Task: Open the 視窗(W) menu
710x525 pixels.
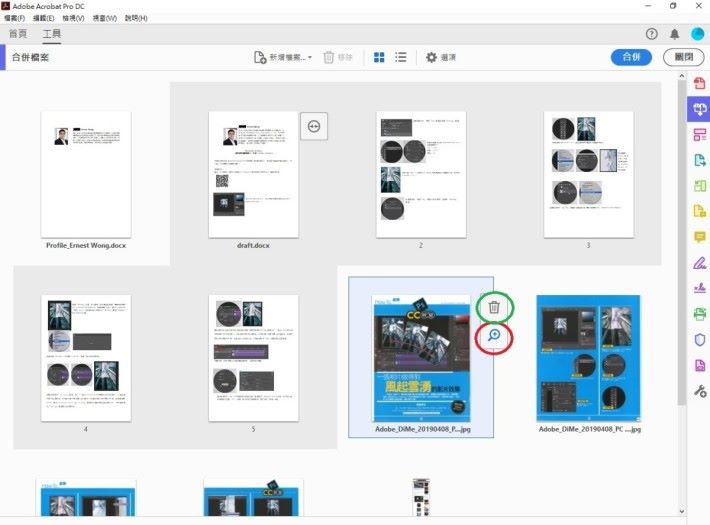Action: coord(105,18)
